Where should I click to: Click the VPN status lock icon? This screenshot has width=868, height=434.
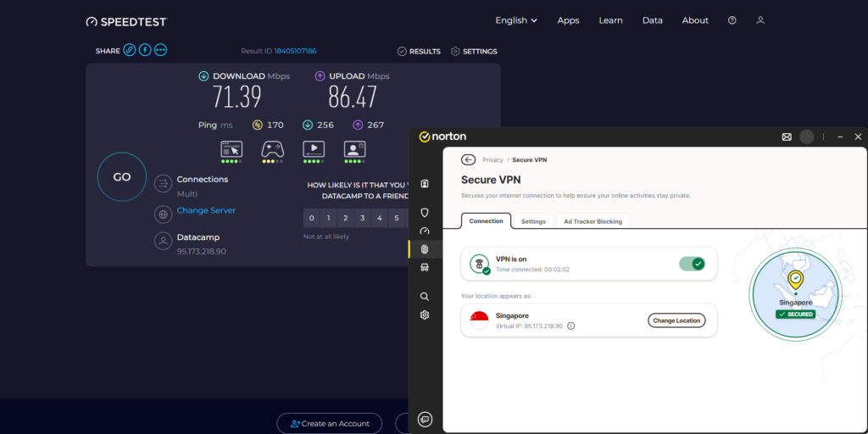pyautogui.click(x=480, y=264)
